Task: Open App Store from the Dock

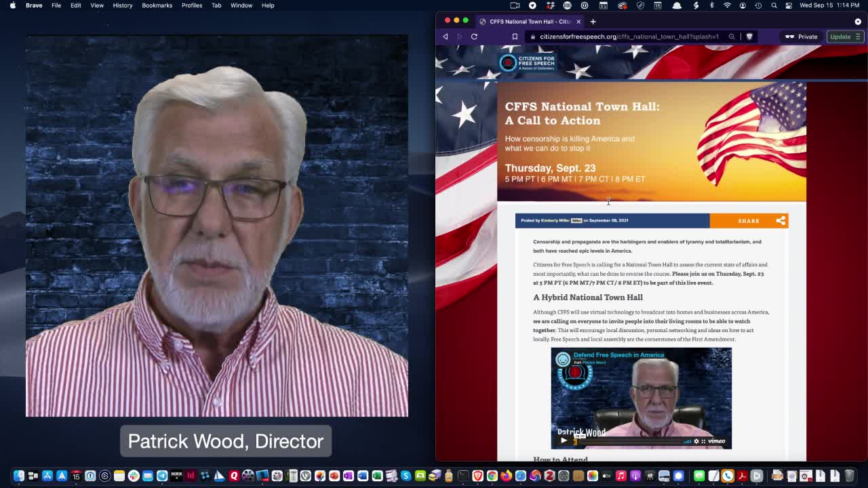Action: (47, 476)
